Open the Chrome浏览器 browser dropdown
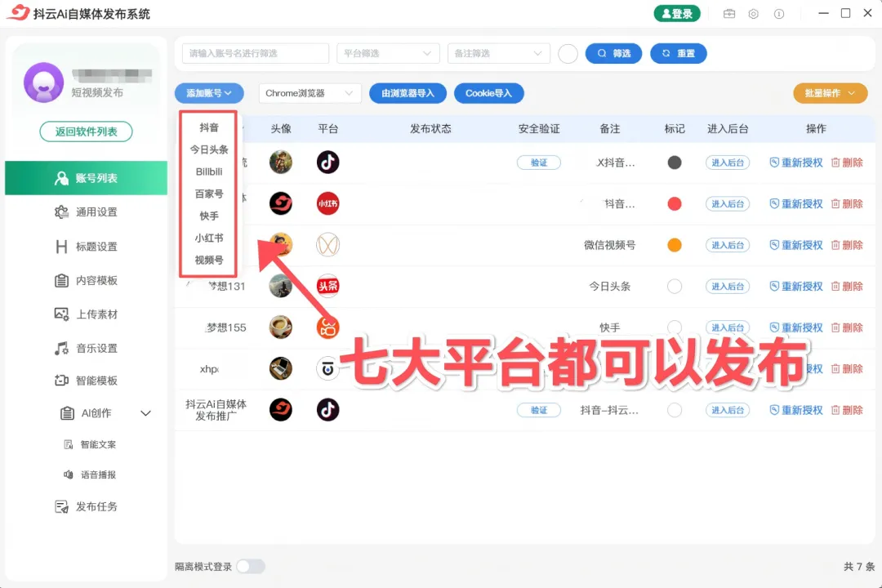882x588 pixels. (x=310, y=93)
